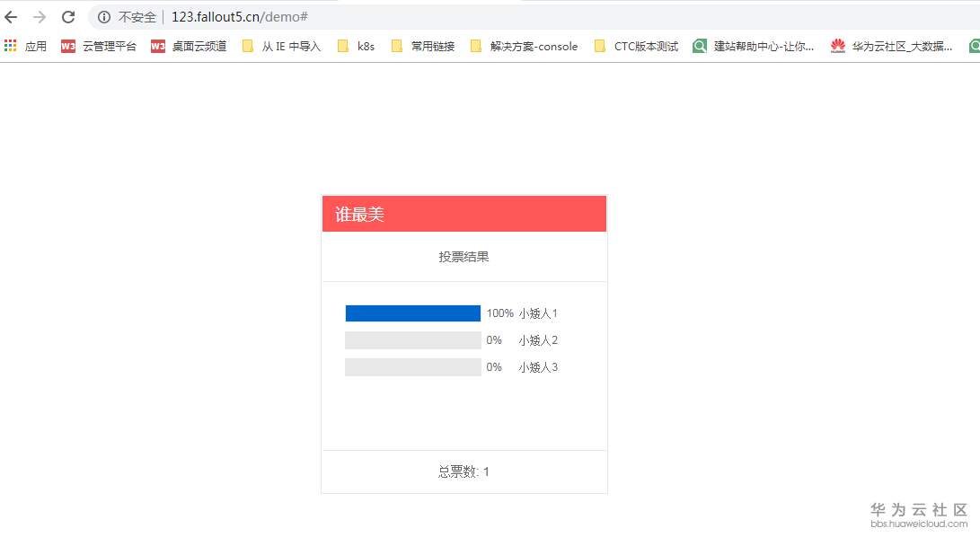Click the blue 100% bar for 小矮人1
The width and height of the screenshot is (980, 537).
coord(412,313)
